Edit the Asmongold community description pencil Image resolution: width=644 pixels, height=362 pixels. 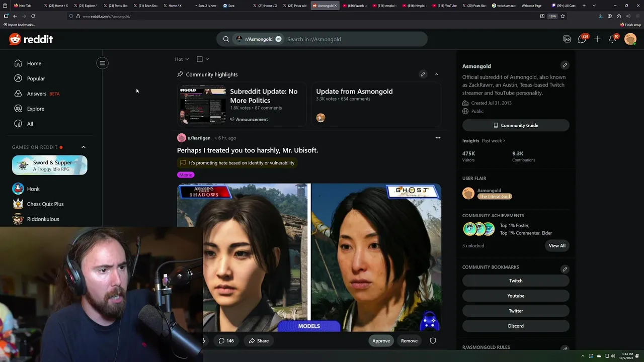565,65
